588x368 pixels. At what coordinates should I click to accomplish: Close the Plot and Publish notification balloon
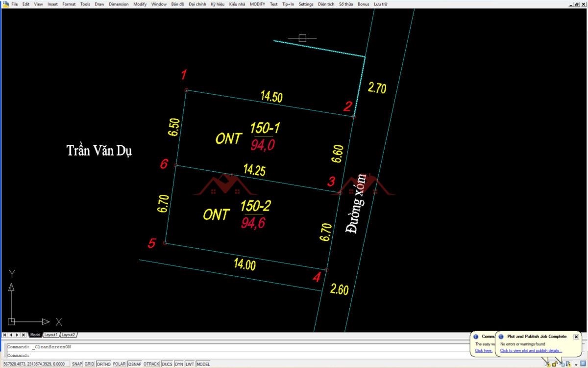click(576, 337)
